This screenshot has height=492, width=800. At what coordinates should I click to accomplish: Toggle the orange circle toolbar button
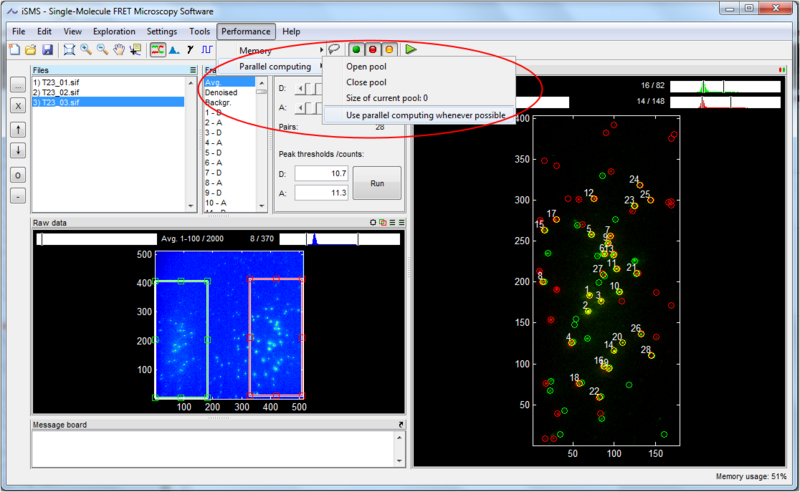coord(389,49)
